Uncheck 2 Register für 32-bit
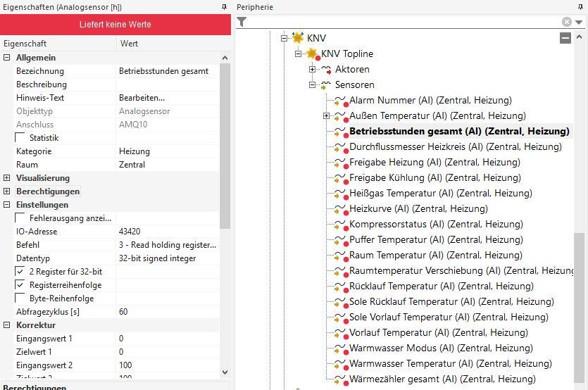The image size is (588, 390). [x=20, y=272]
